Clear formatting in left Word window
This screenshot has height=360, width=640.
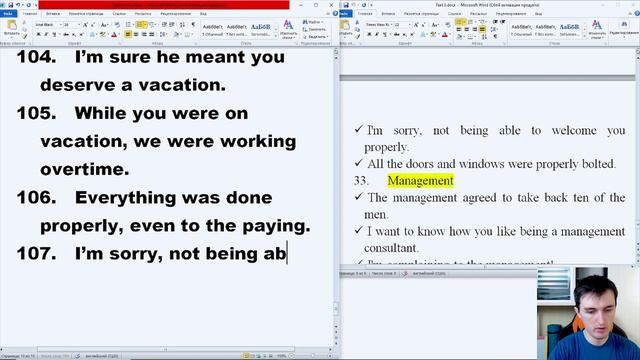point(117,24)
